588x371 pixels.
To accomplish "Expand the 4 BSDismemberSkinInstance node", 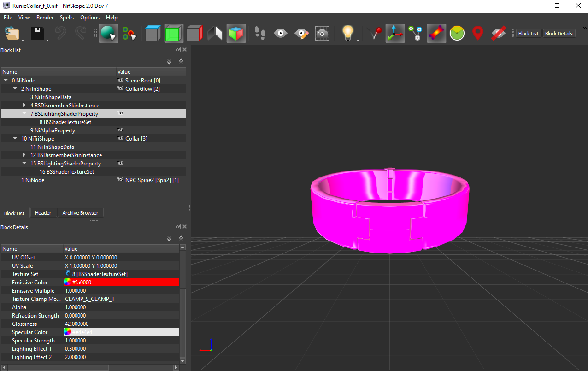I will [x=24, y=106].
